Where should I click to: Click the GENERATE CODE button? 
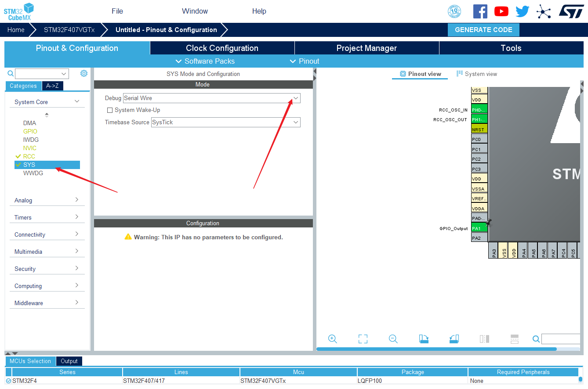[x=483, y=30]
